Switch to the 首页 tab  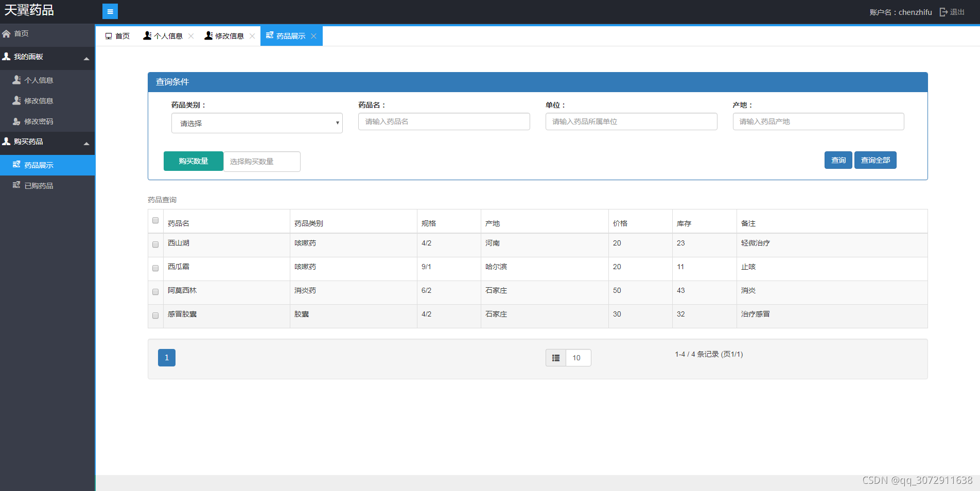click(117, 36)
